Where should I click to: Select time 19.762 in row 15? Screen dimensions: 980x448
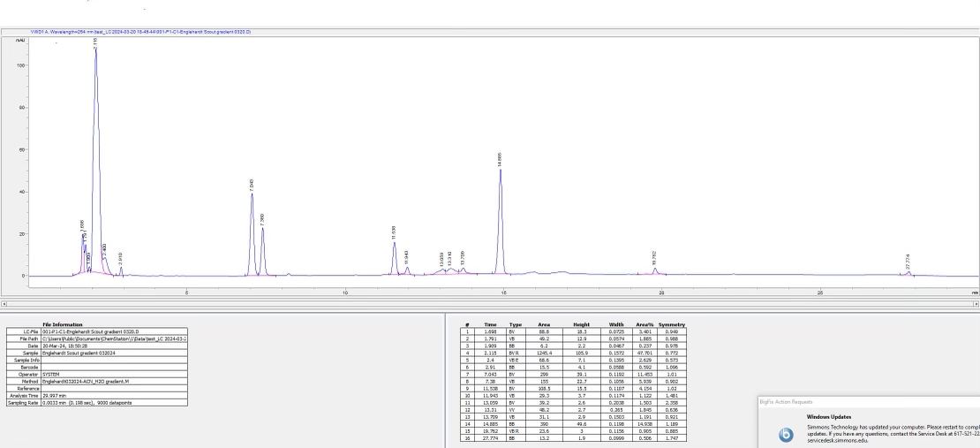[490, 430]
